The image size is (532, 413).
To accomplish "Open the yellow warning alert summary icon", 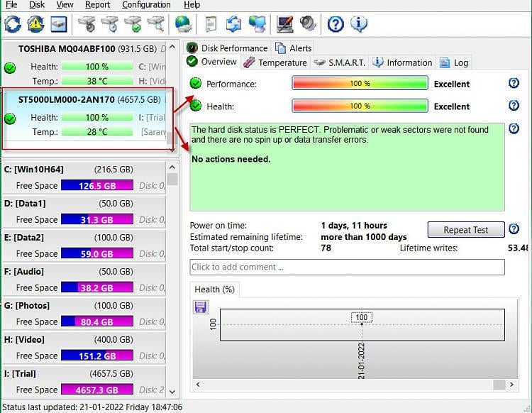I will (35, 24).
